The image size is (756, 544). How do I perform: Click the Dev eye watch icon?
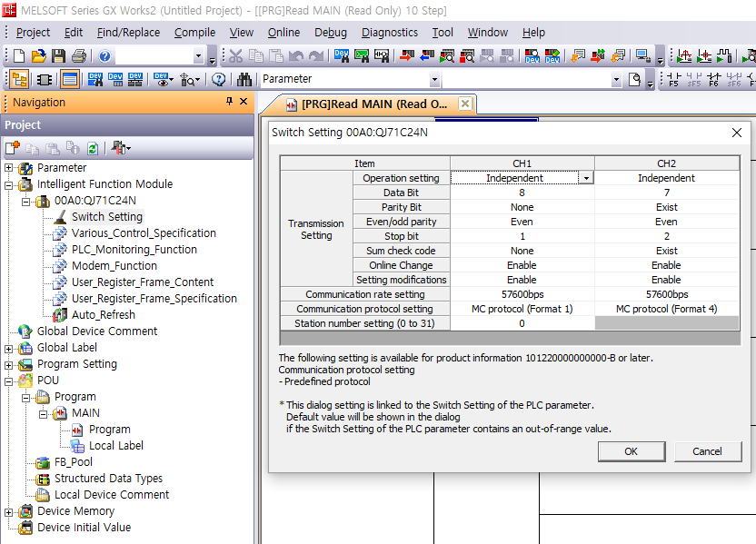161,79
